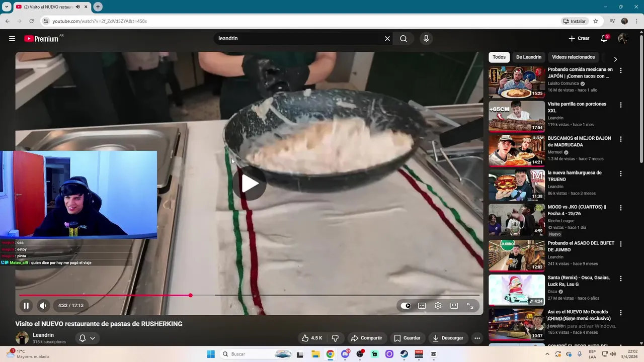Click the Compartir button
Screen dimensions: 644x362
click(367, 338)
